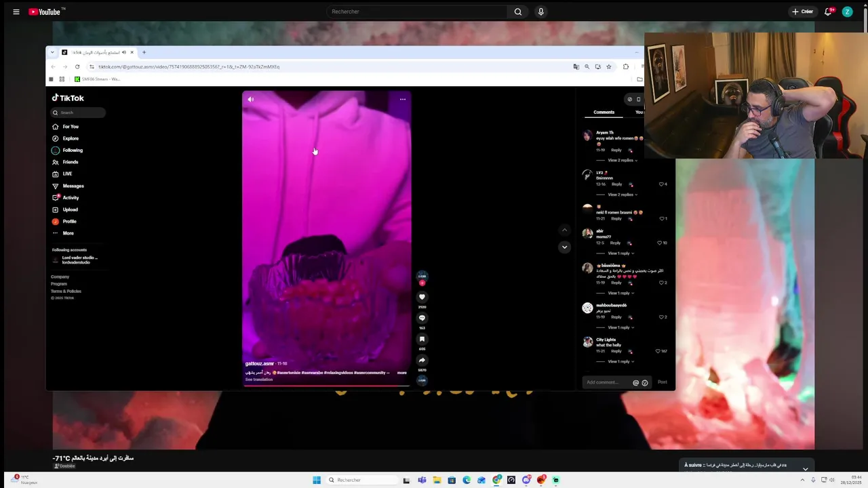Mute the TikTok video with the speaker icon
Viewport: 868px width, 488px height.
250,100
